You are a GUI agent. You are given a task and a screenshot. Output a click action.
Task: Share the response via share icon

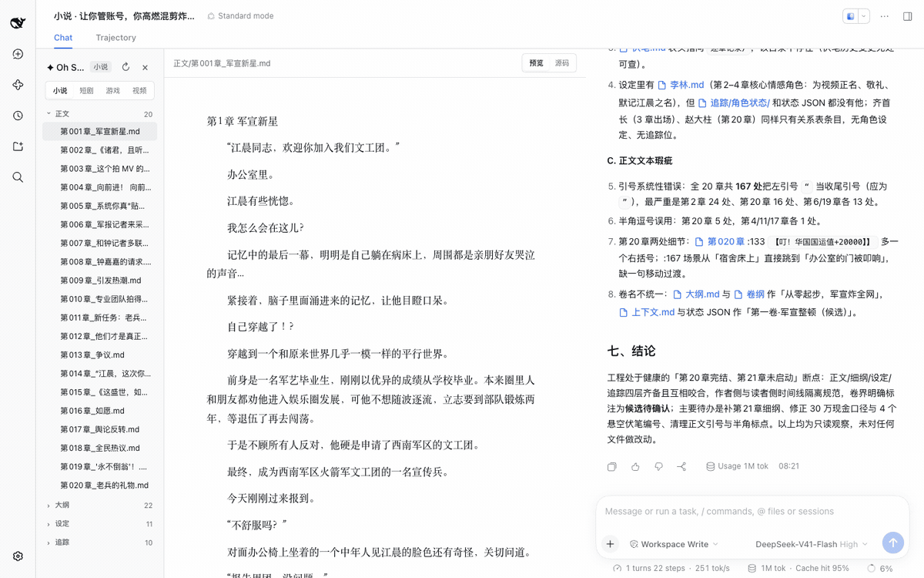coord(681,466)
